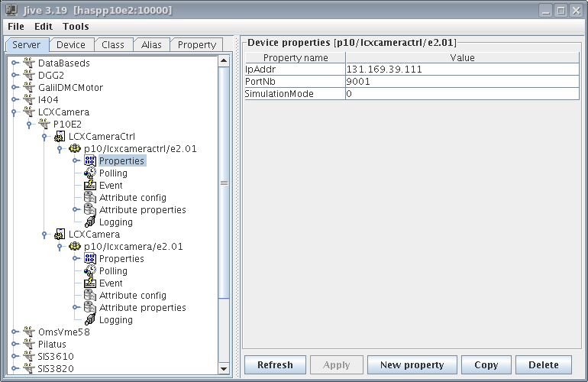The height and width of the screenshot is (382, 588).
Task: Click Polling clock icon under p10/lcxcamera/e2.01
Action: [90, 271]
